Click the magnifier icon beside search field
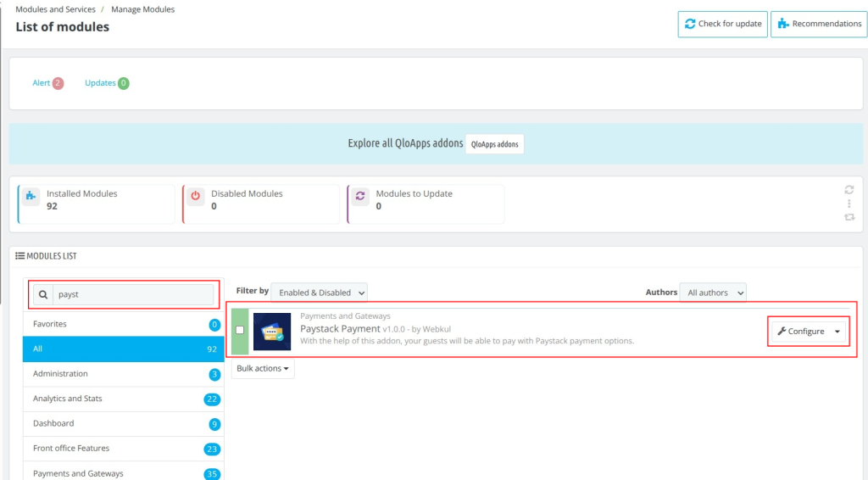 43,294
